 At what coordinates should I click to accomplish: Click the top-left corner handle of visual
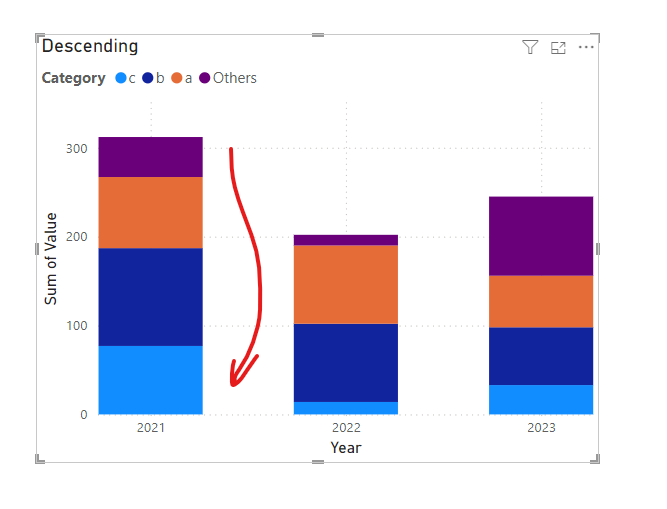39,38
